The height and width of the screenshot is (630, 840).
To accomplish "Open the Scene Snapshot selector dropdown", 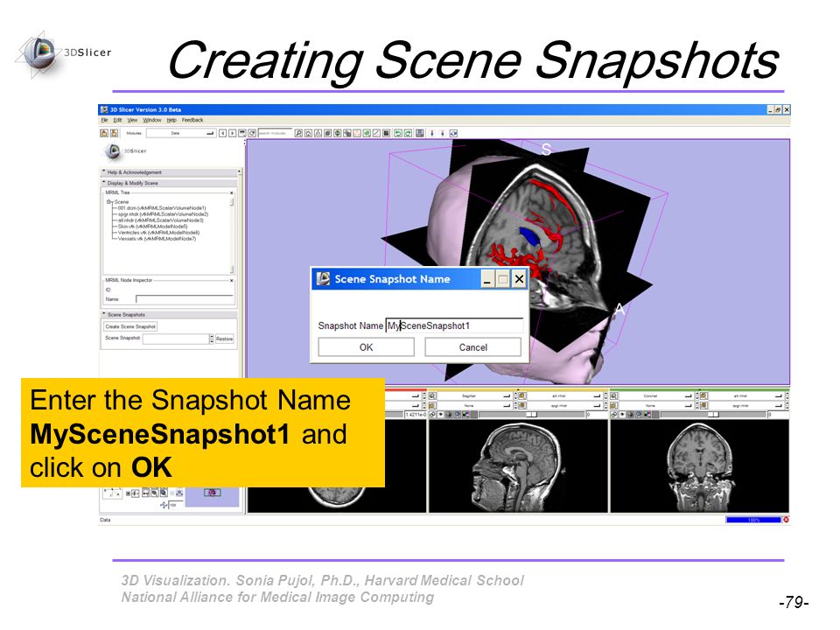I will click(x=178, y=339).
